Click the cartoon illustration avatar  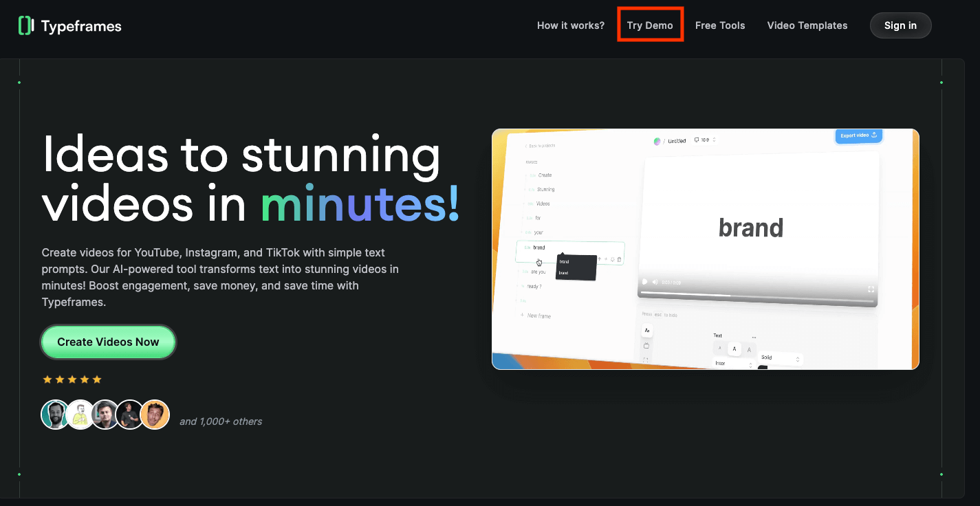[80, 415]
